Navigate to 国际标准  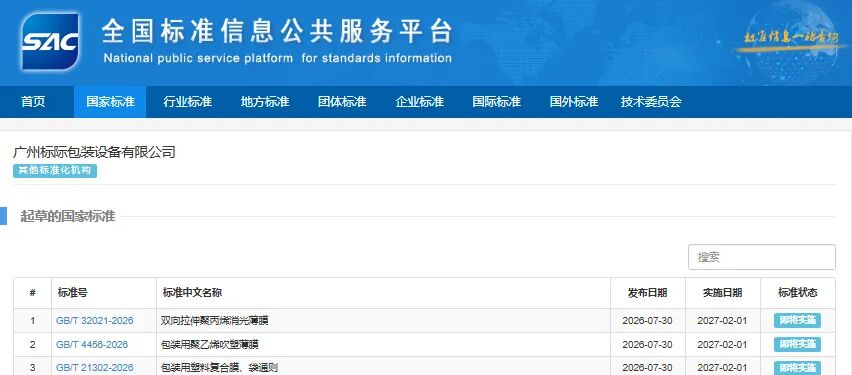click(x=496, y=102)
